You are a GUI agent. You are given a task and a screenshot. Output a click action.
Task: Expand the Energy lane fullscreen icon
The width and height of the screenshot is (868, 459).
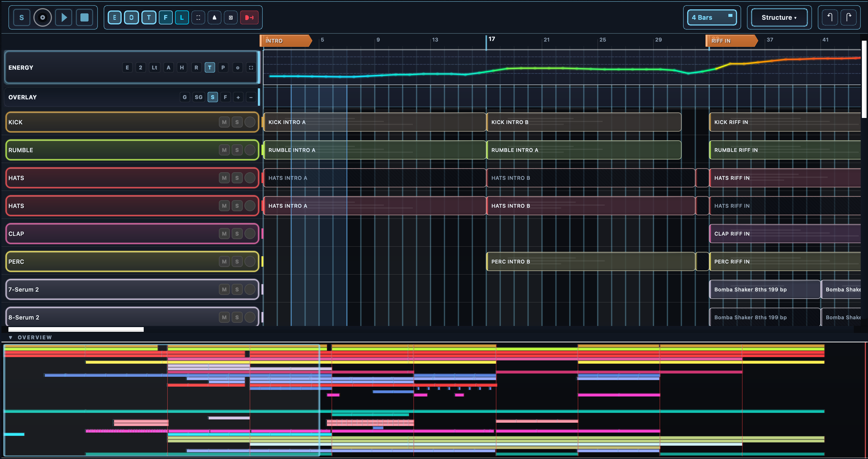pos(251,67)
